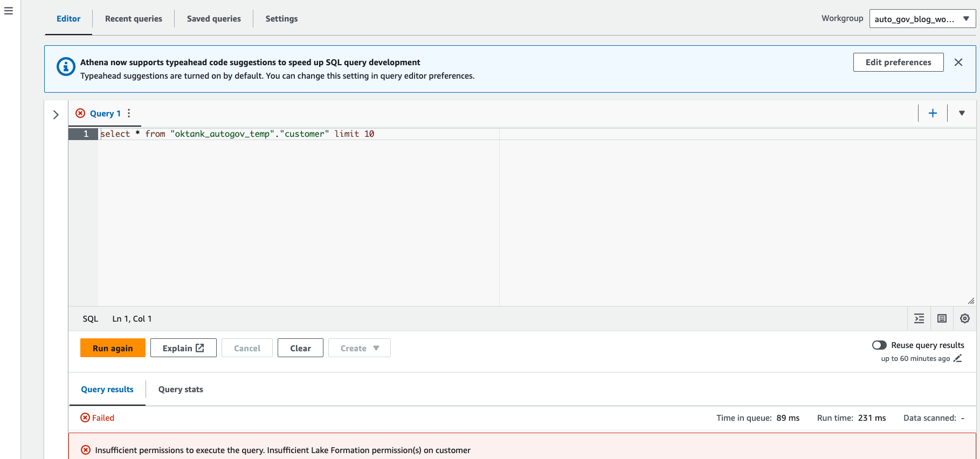Click the SQL language label
980x459 pixels.
91,318
